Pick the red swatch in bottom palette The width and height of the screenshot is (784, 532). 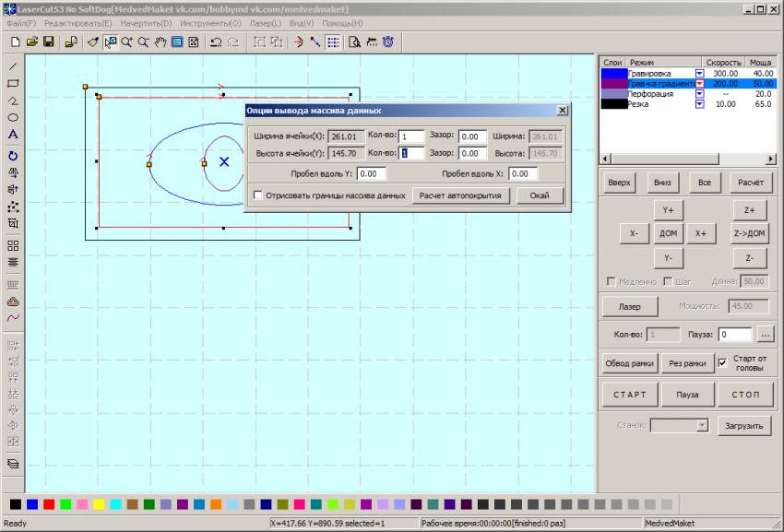pyautogui.click(x=49, y=503)
